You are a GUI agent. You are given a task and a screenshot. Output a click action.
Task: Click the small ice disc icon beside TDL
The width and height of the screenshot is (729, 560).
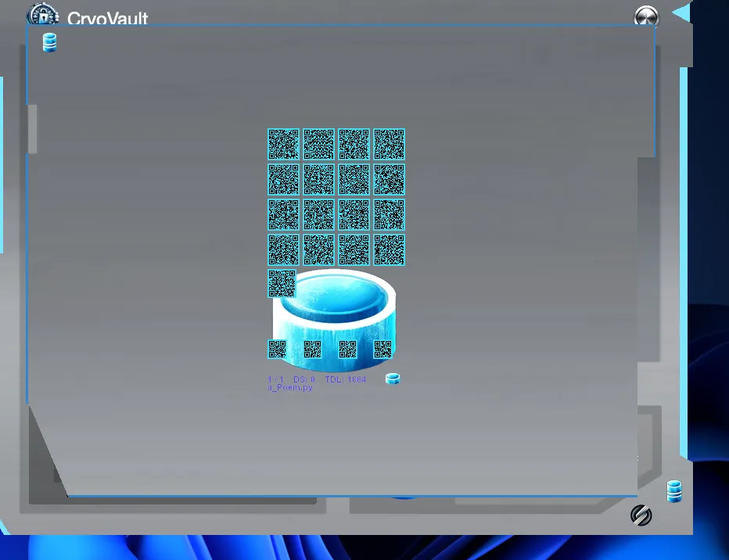point(393,379)
